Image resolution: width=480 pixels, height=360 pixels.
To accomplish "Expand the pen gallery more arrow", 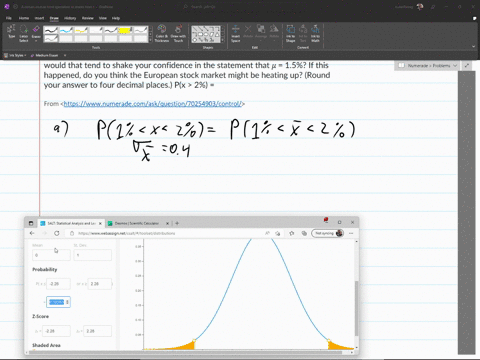I will [x=150, y=40].
